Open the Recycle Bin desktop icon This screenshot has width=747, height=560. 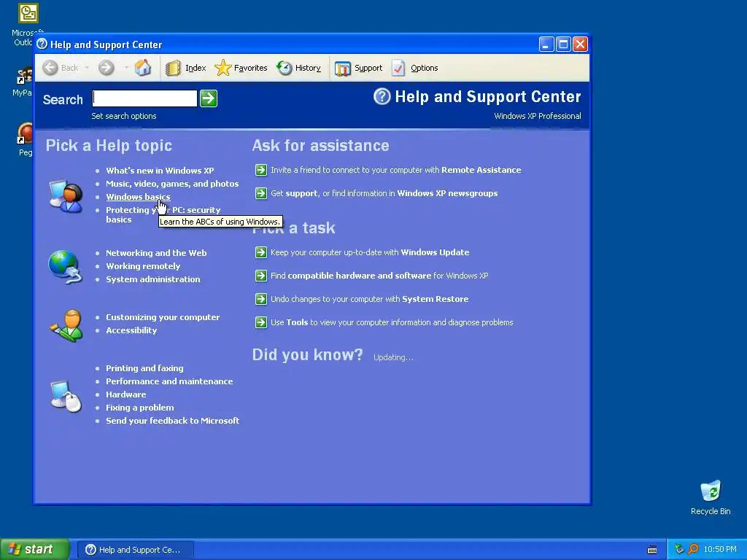[711, 498]
